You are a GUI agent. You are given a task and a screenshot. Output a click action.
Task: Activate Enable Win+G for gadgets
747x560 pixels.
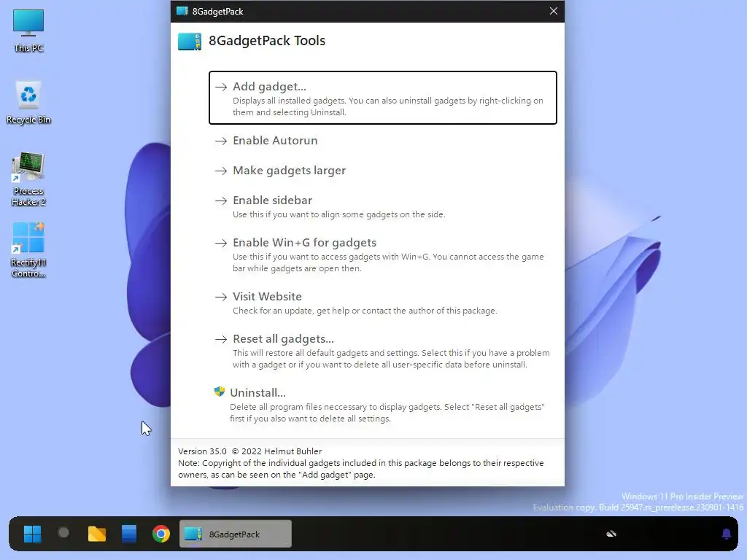point(304,243)
